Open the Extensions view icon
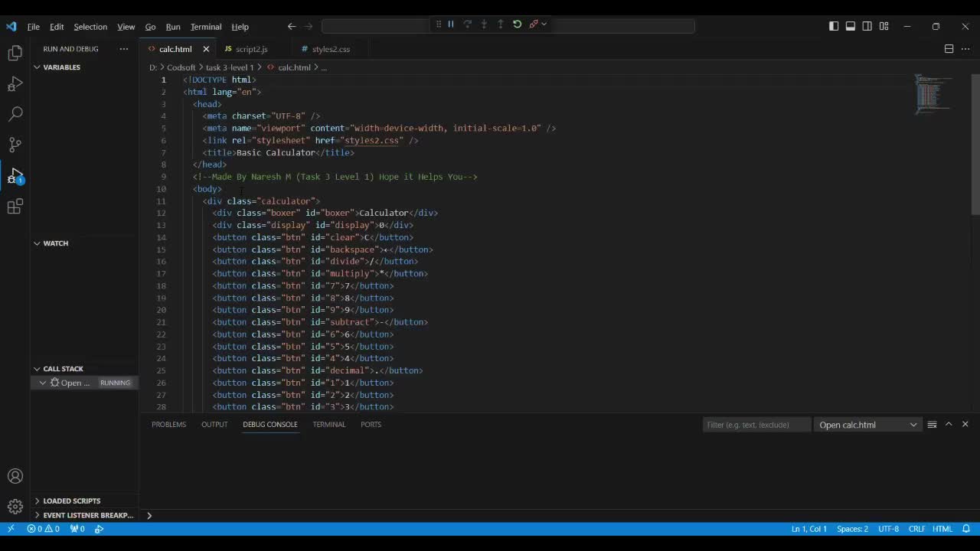The width and height of the screenshot is (980, 551). coord(15,207)
